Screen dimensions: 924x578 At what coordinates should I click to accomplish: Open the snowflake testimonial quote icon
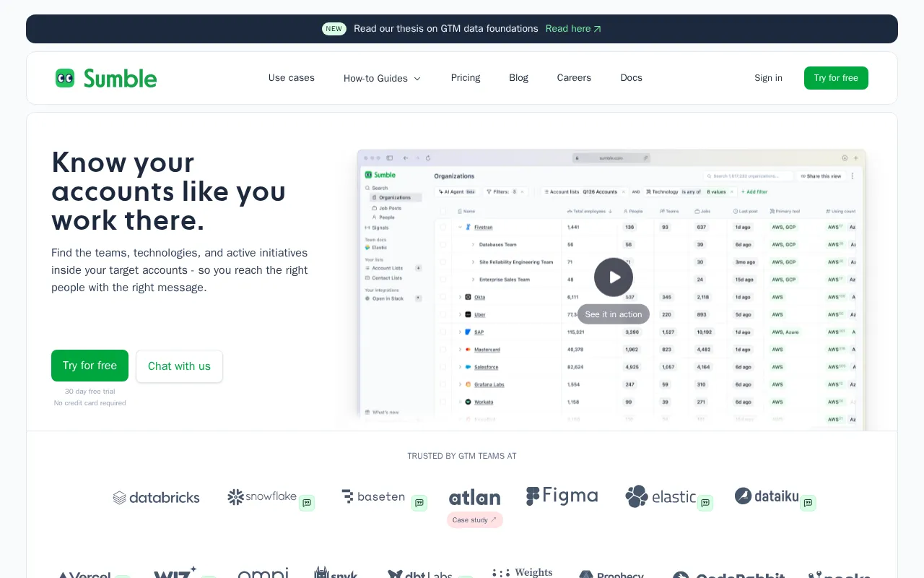tap(307, 503)
